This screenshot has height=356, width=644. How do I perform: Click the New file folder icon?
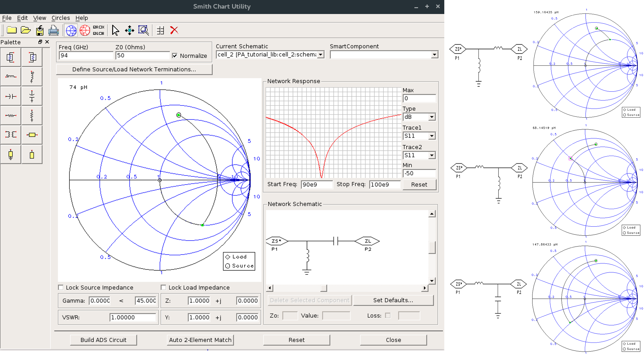click(11, 30)
